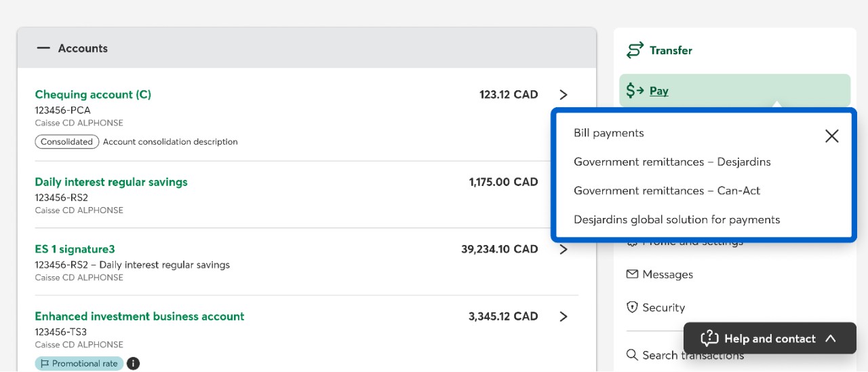The height and width of the screenshot is (372, 868).
Task: Select Desjardins global solution for payments
Action: [x=677, y=220]
